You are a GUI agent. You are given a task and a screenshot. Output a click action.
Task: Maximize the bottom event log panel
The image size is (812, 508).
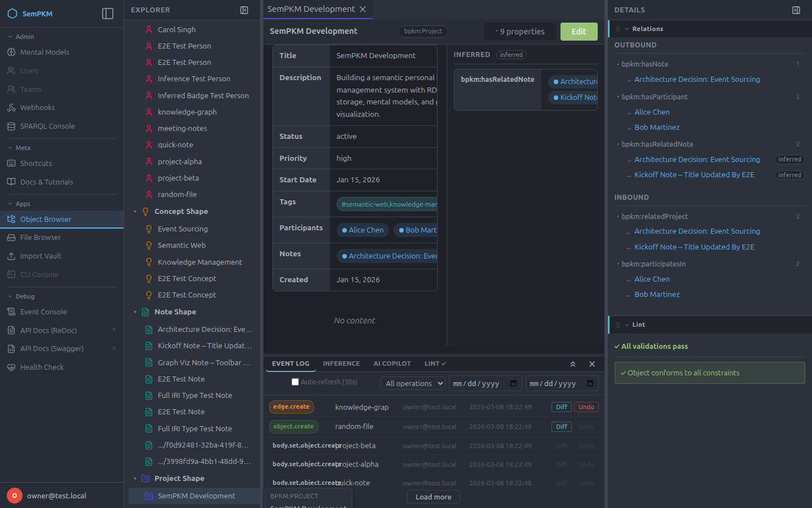(573, 364)
